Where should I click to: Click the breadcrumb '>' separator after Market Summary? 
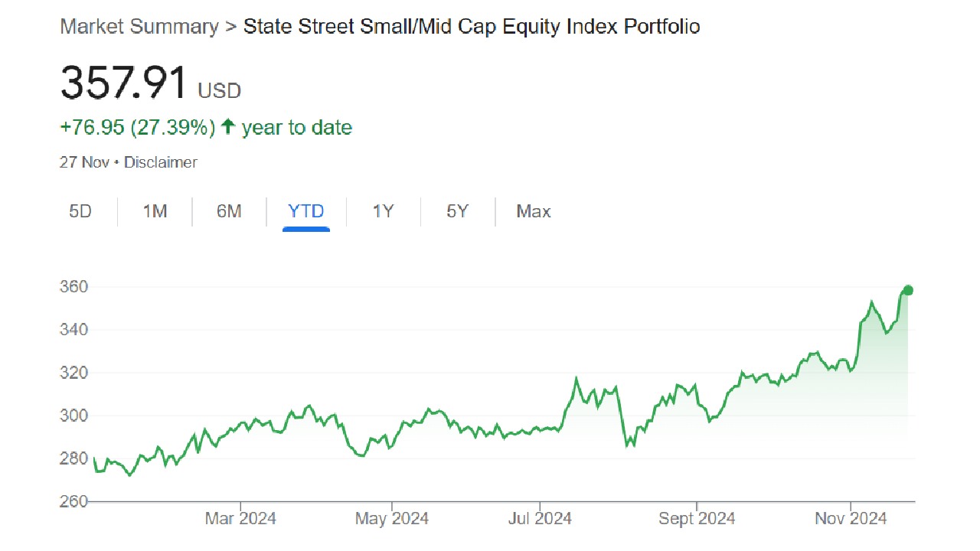[230, 27]
